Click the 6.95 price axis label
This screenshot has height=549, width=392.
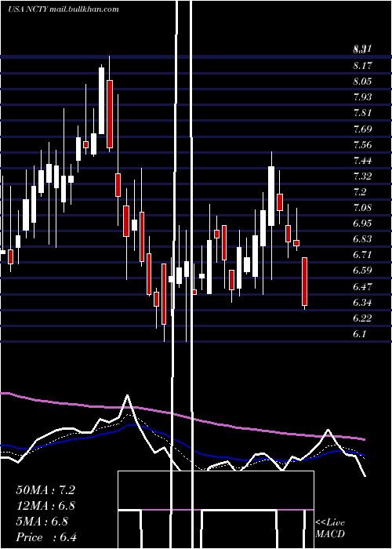click(x=362, y=223)
